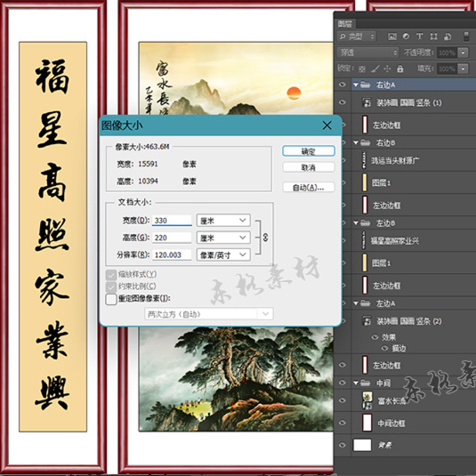Click the folder icon of group 中间
Screen dimensions: 476x476
(x=365, y=383)
